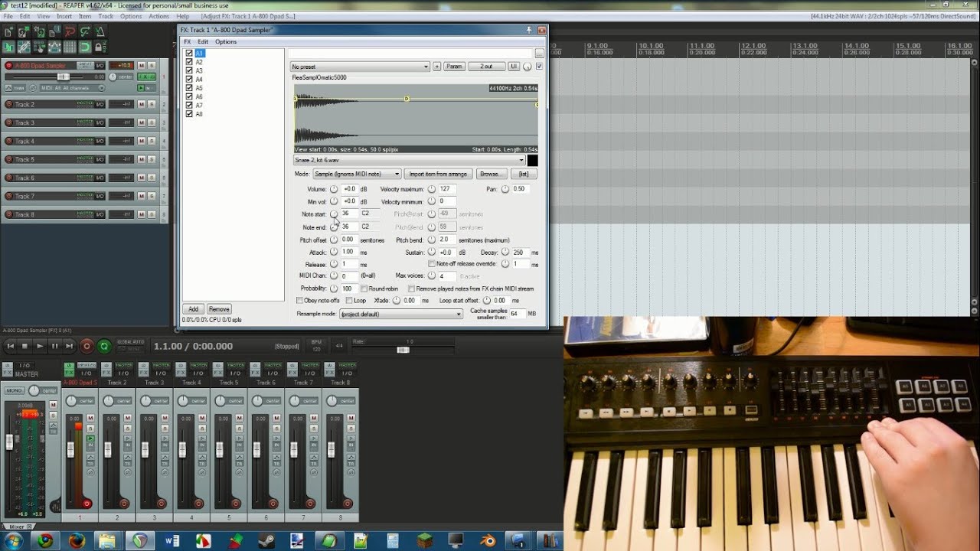Click the Note start value field
Viewport: 980px width, 551px height.
349,214
